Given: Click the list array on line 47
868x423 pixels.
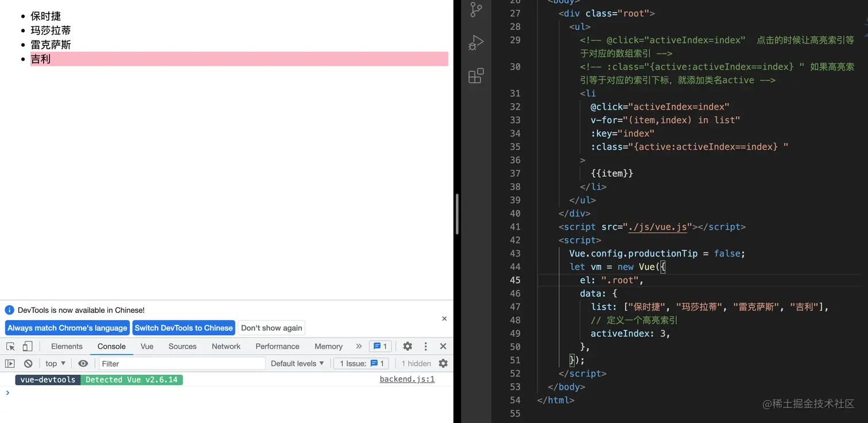Looking at the screenshot, I should pyautogui.click(x=710, y=307).
